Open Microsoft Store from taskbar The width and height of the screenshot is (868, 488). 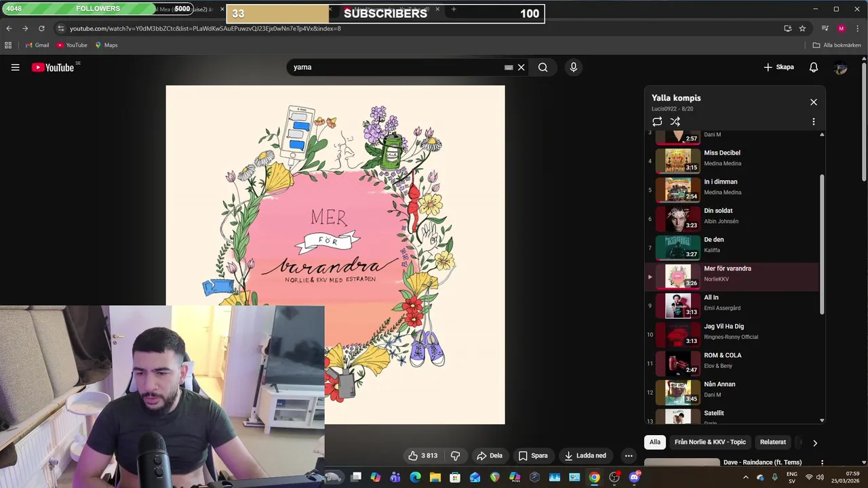[x=455, y=477]
